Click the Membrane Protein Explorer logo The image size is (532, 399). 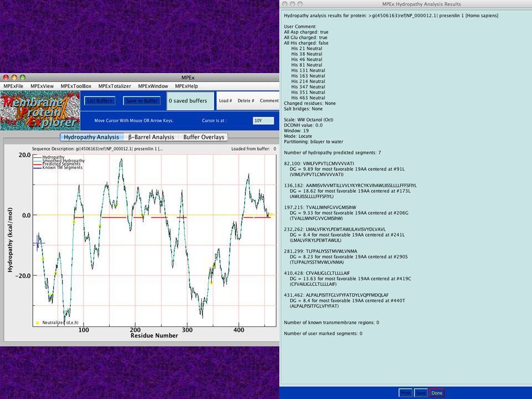40,111
